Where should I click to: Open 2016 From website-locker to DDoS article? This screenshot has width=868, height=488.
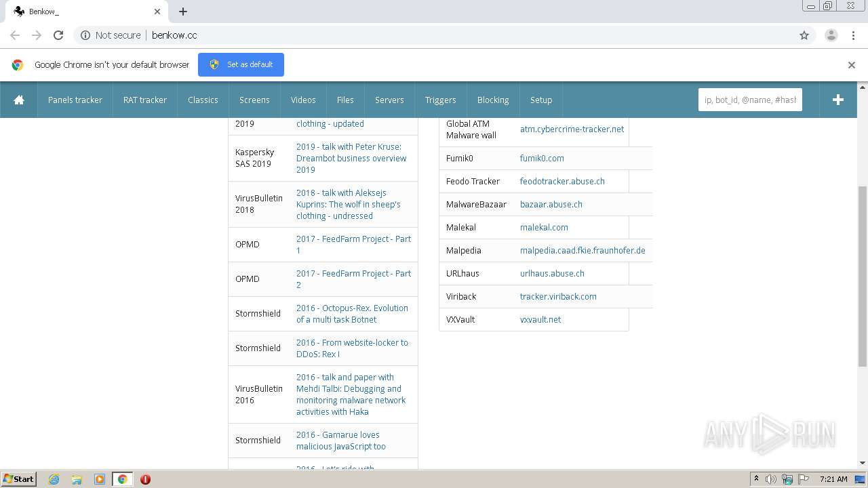point(352,348)
